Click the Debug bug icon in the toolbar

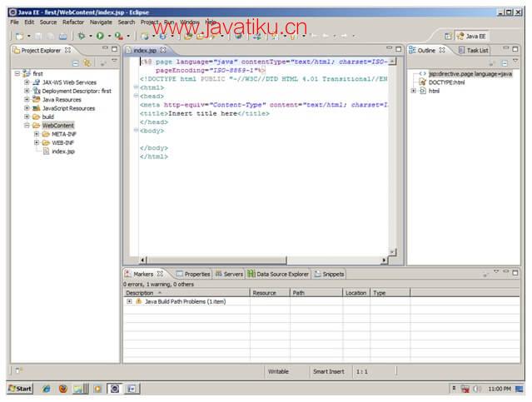82,36
